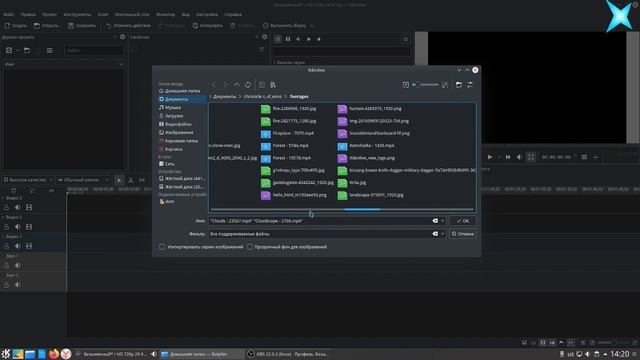Open Музыка in places sidebar
The height and width of the screenshot is (360, 640).
(170, 107)
